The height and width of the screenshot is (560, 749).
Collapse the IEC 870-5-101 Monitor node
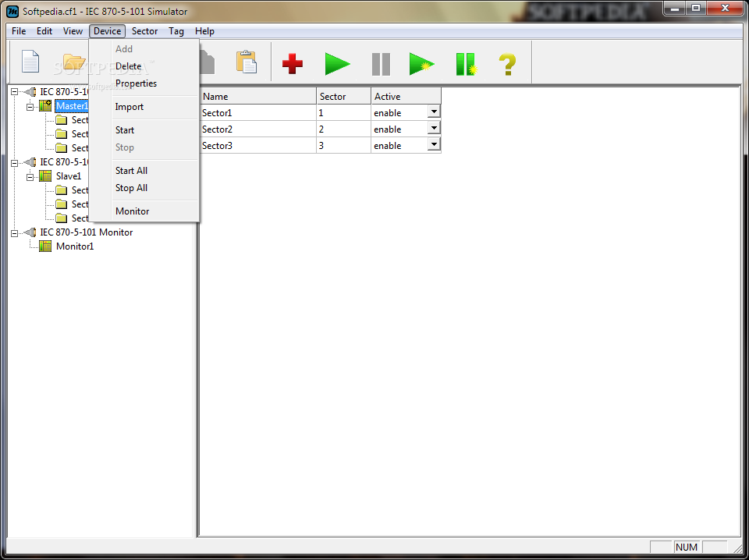pyautogui.click(x=14, y=232)
